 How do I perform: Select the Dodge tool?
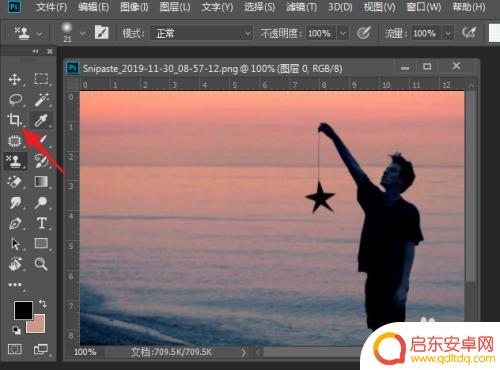pos(41,202)
